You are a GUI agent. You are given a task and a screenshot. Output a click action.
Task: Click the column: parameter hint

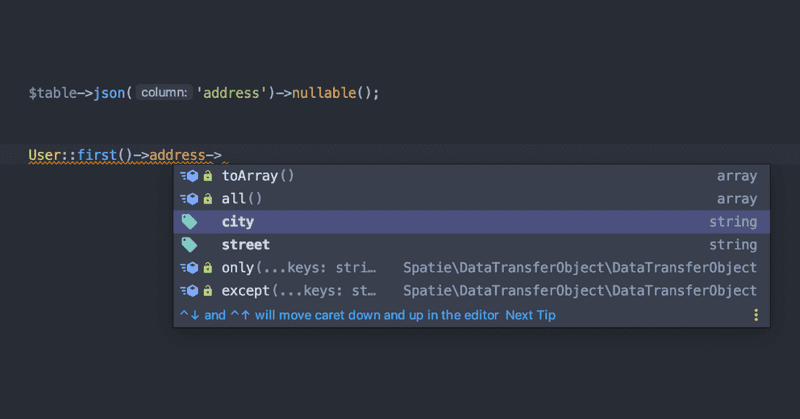[164, 92]
